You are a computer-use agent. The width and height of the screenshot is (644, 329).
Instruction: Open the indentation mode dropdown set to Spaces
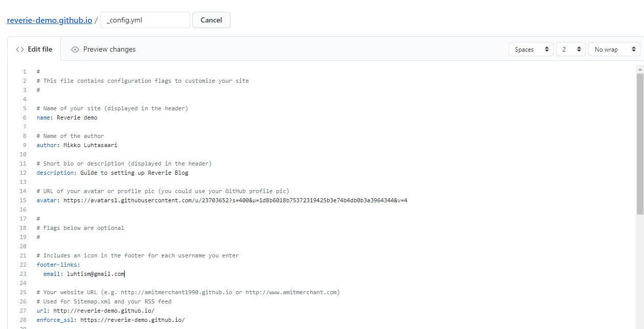pos(531,49)
